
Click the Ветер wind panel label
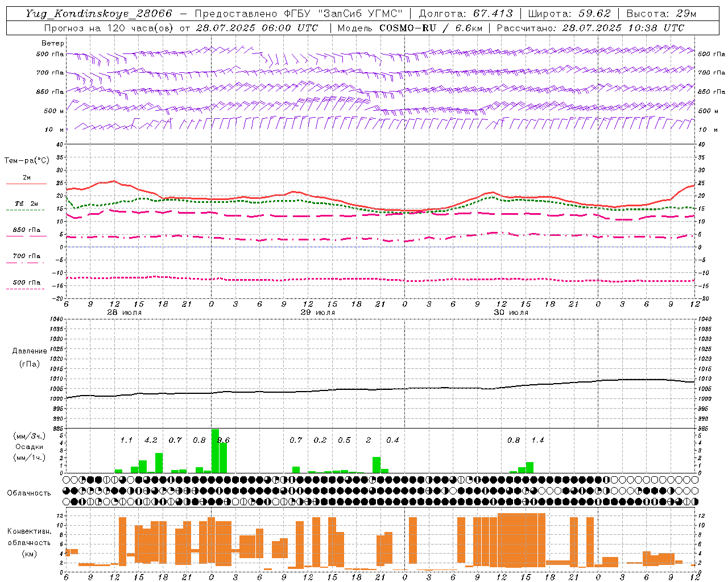tap(53, 43)
